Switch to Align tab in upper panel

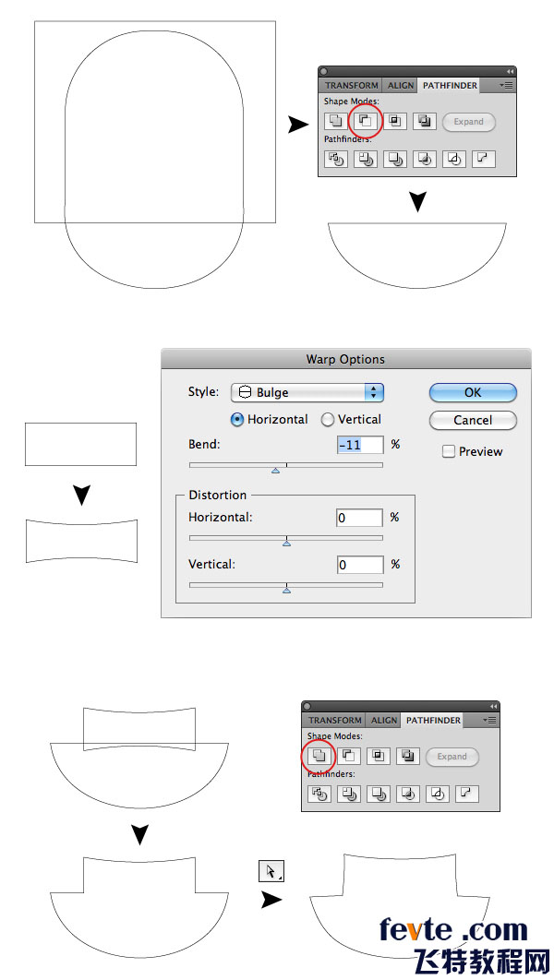[400, 86]
